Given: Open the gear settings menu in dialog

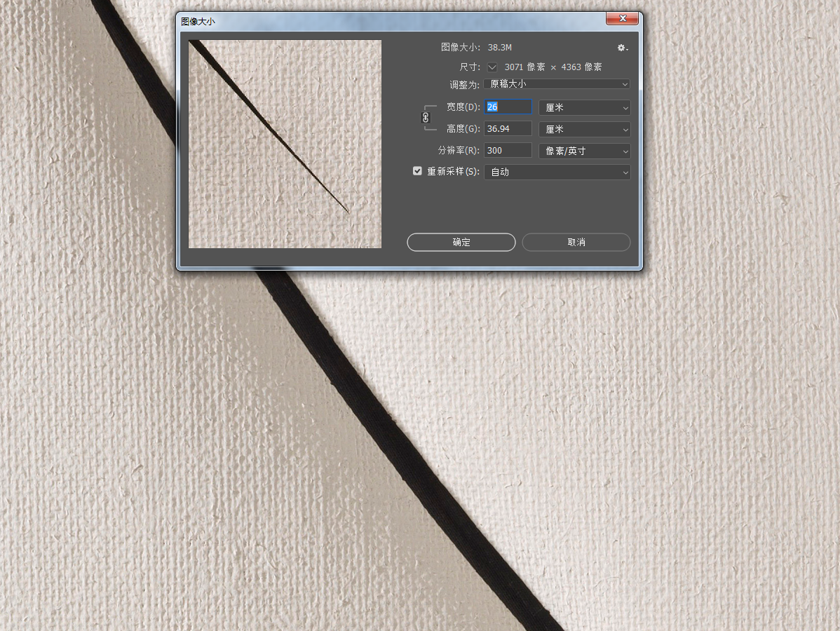Looking at the screenshot, I should 622,48.
